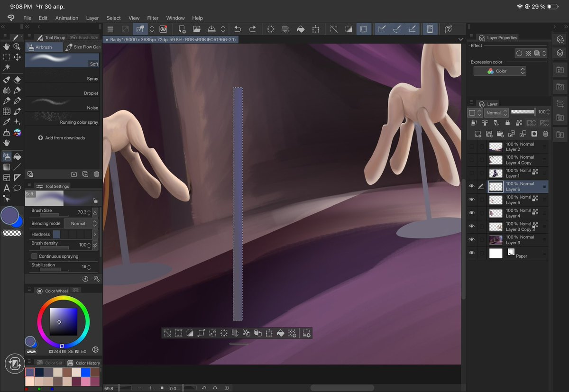
Task: Click the Clip Studio spiral icon
Action: click(163, 29)
